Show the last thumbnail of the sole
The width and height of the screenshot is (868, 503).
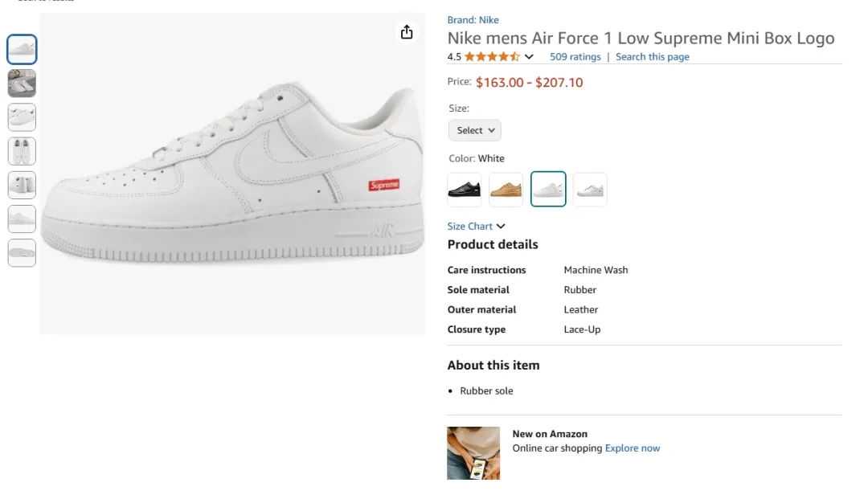pyautogui.click(x=22, y=252)
